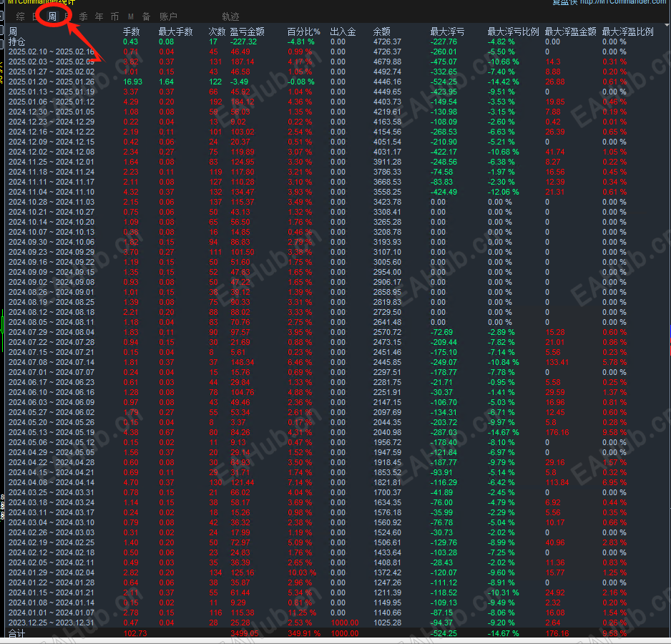This screenshot has height=644, width=671.
Task: Click the 出入金 column header
Action: [343, 31]
